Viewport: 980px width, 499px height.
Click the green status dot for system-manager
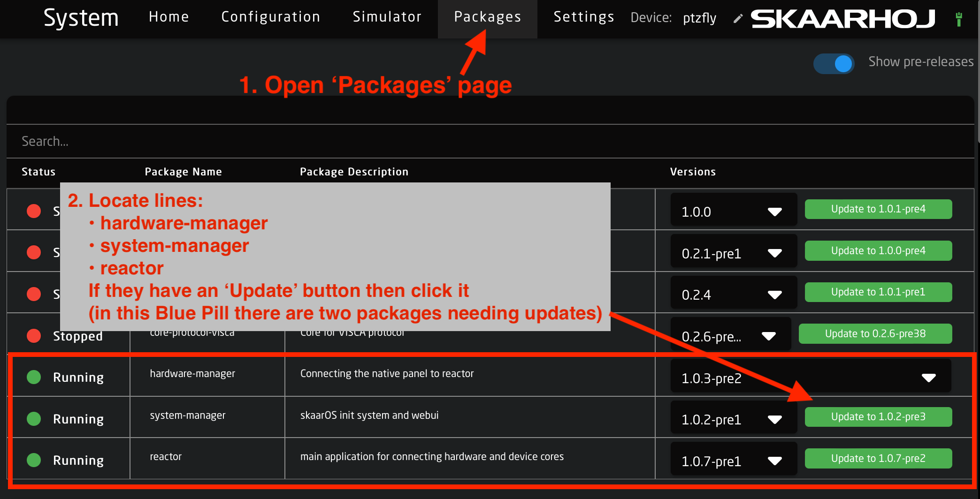[34, 418]
